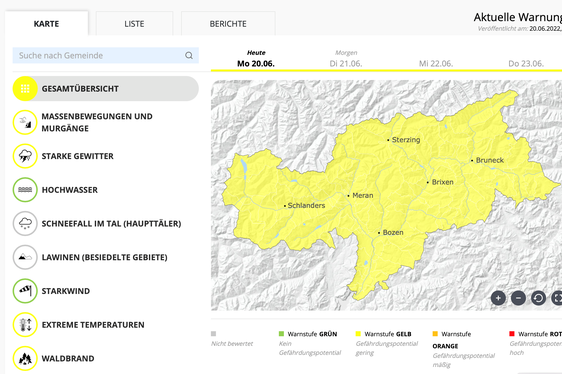Click the red Warnstufe ROT swatch
562x374 pixels.
512,334
